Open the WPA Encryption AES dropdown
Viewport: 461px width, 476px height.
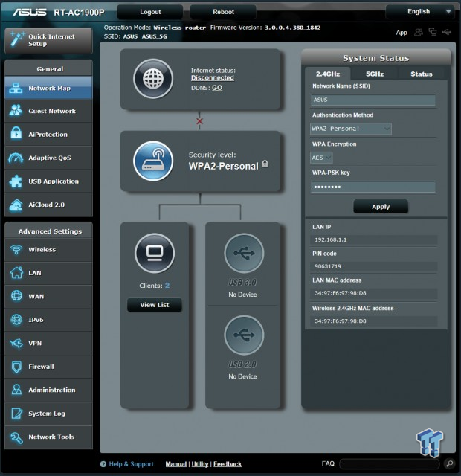click(321, 158)
